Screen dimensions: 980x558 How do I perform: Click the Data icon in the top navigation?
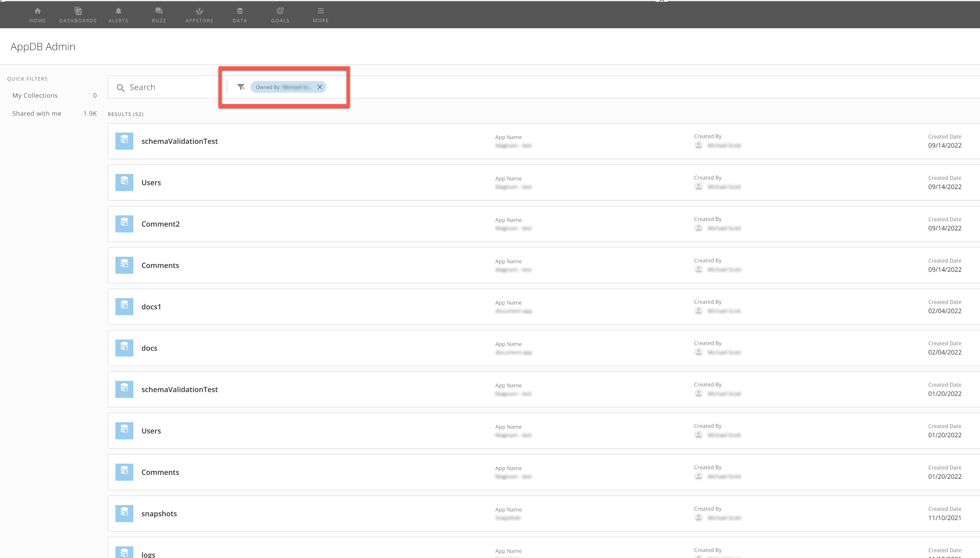(x=239, y=14)
